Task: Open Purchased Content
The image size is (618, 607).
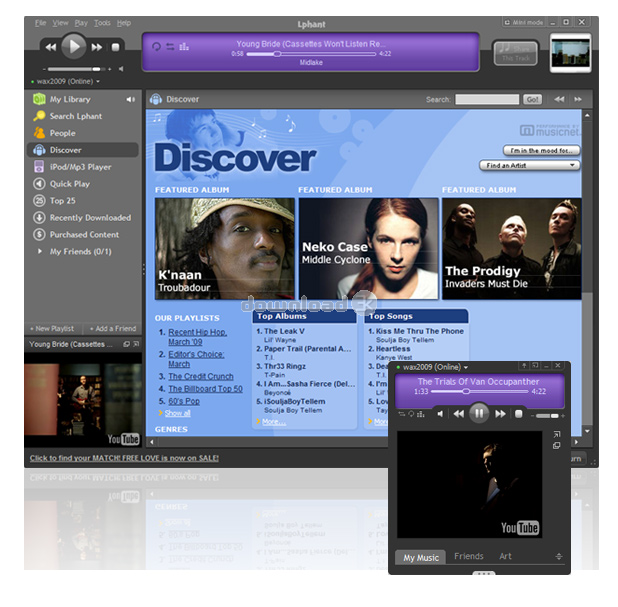Action: point(84,235)
